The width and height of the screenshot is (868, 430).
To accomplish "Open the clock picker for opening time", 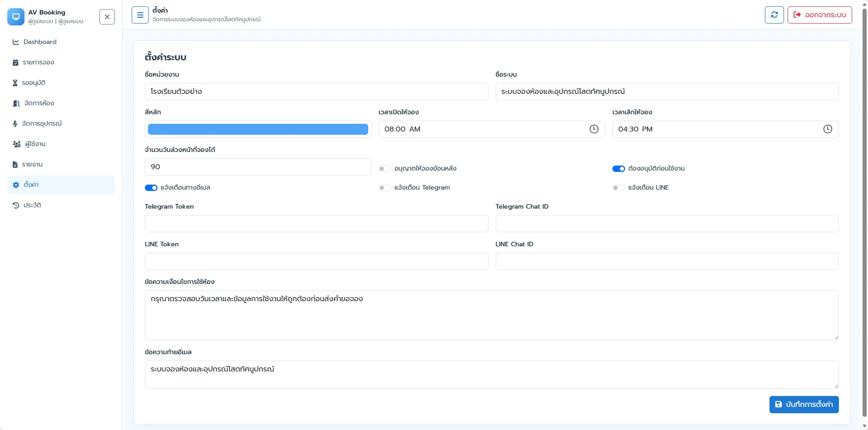I will click(594, 129).
